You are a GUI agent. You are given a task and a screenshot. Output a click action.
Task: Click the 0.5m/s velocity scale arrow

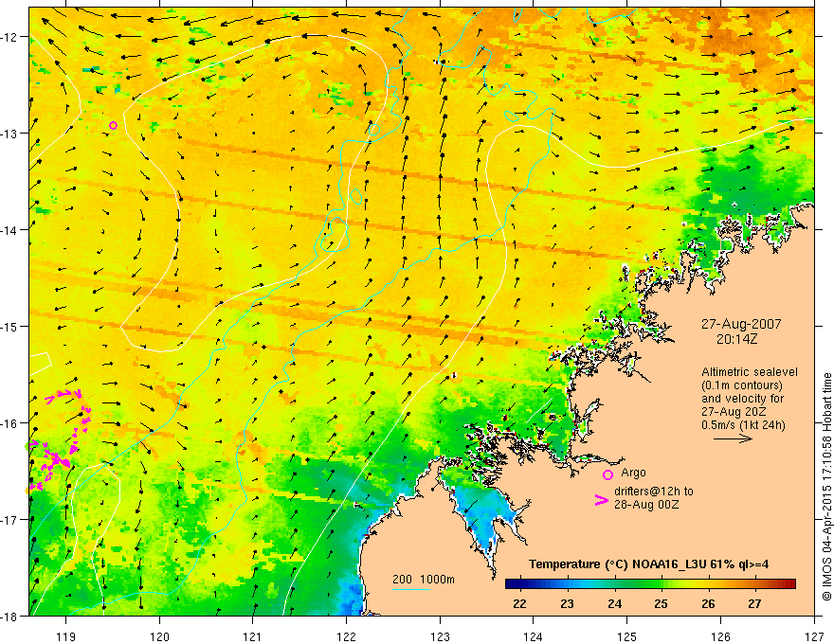coord(733,438)
